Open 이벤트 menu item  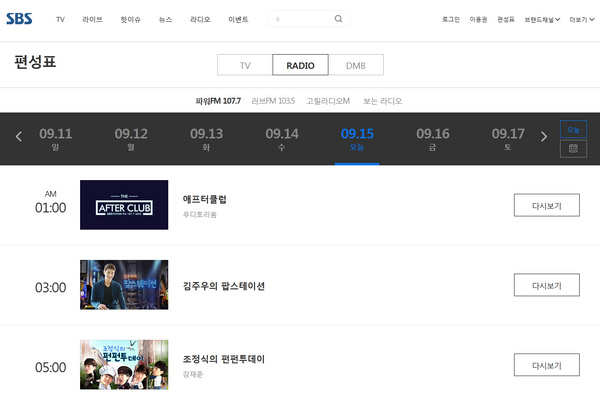tap(238, 20)
